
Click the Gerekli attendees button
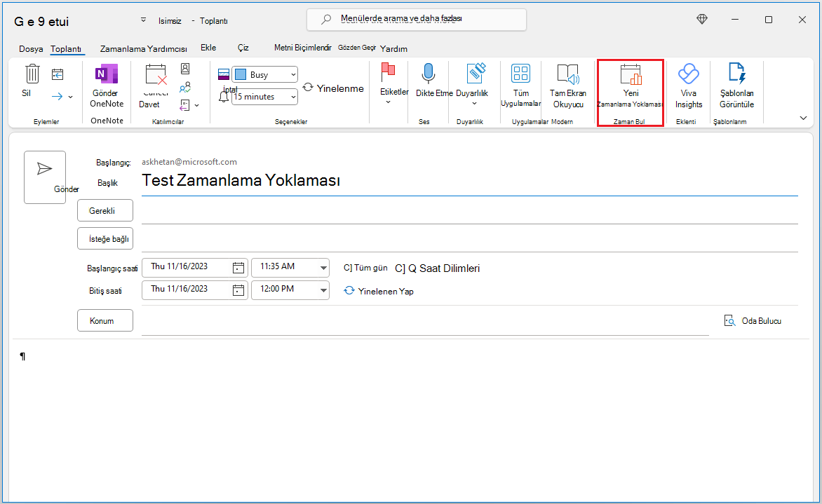(105, 210)
